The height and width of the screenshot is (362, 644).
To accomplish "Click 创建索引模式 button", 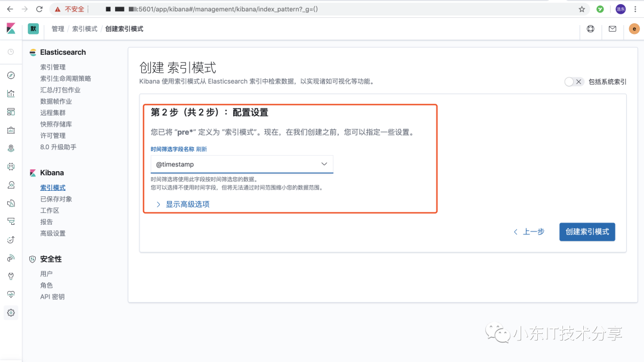I will tap(587, 232).
